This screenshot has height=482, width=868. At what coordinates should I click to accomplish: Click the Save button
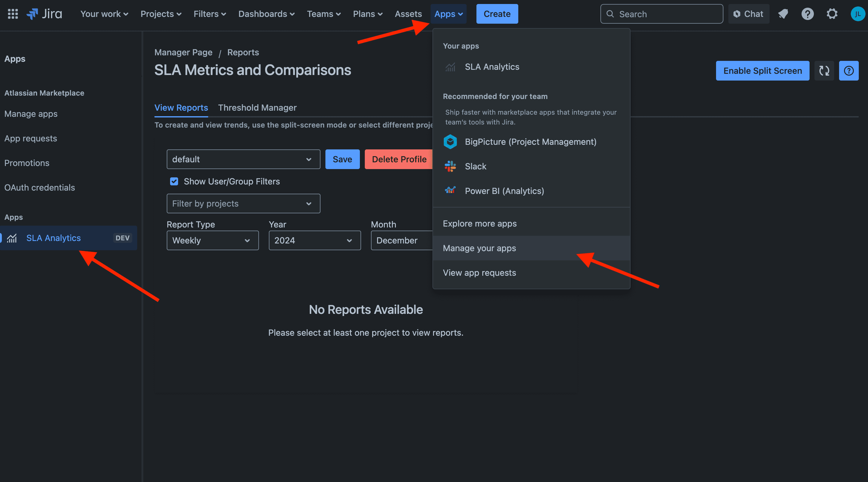pyautogui.click(x=342, y=159)
